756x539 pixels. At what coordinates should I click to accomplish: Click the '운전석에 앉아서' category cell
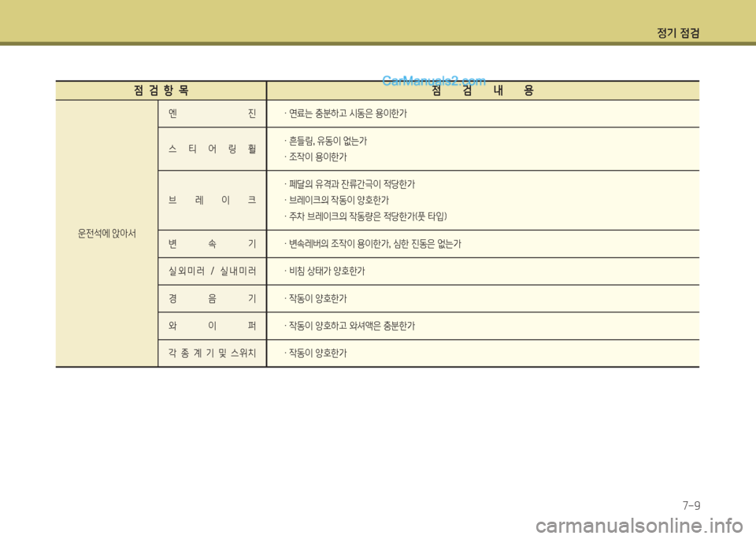point(107,234)
